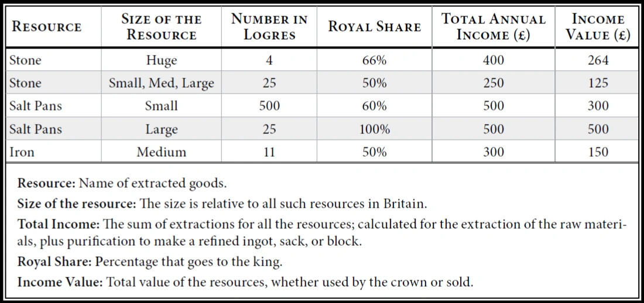Click the 125 income value cell
The width and height of the screenshot is (644, 303).
tap(598, 83)
